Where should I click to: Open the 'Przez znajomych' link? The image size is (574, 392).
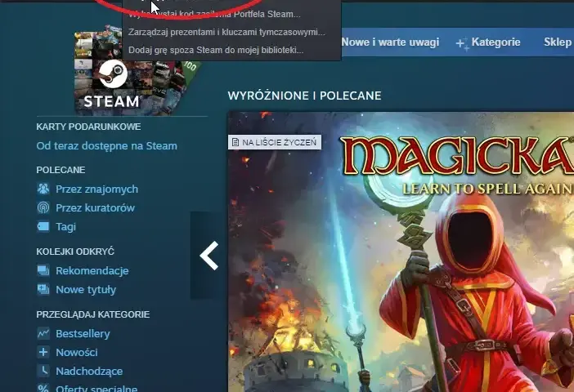(x=97, y=189)
